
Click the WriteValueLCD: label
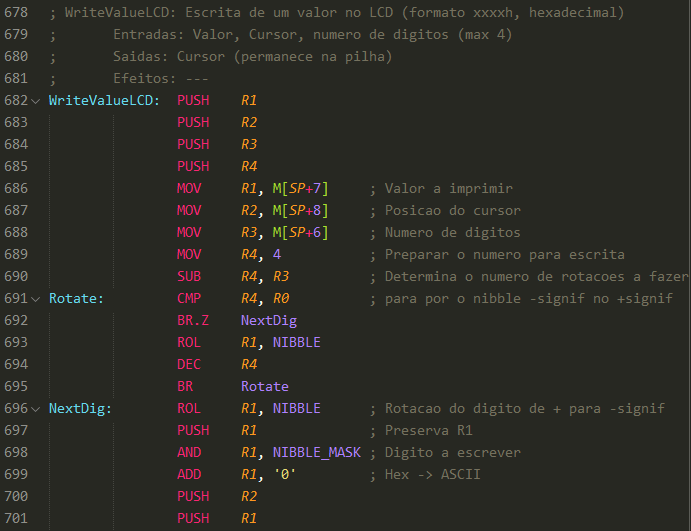pos(104,100)
